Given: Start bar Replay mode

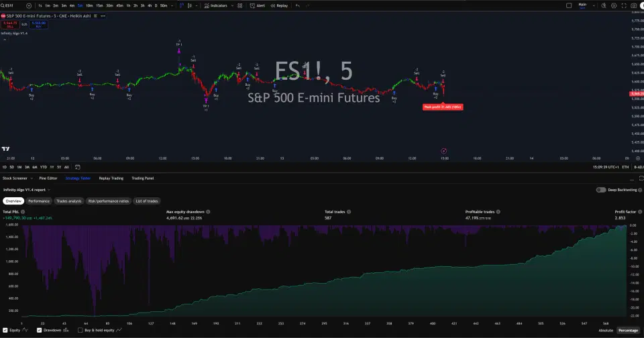Looking at the screenshot, I should coord(279,6).
